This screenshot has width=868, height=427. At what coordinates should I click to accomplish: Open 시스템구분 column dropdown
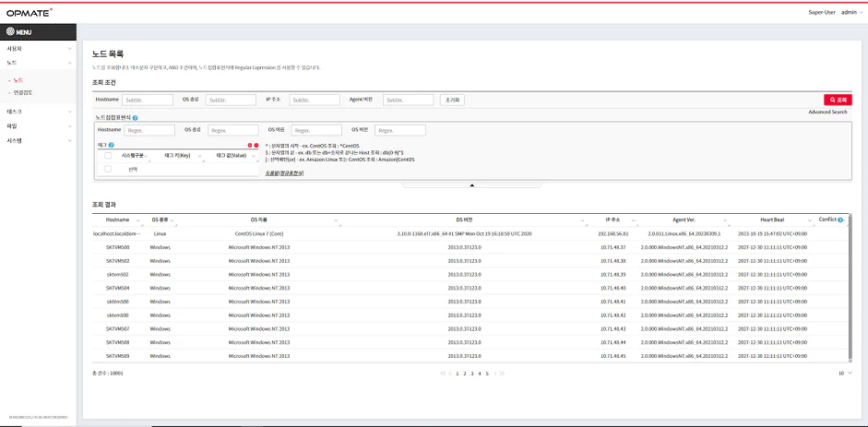[x=146, y=159]
